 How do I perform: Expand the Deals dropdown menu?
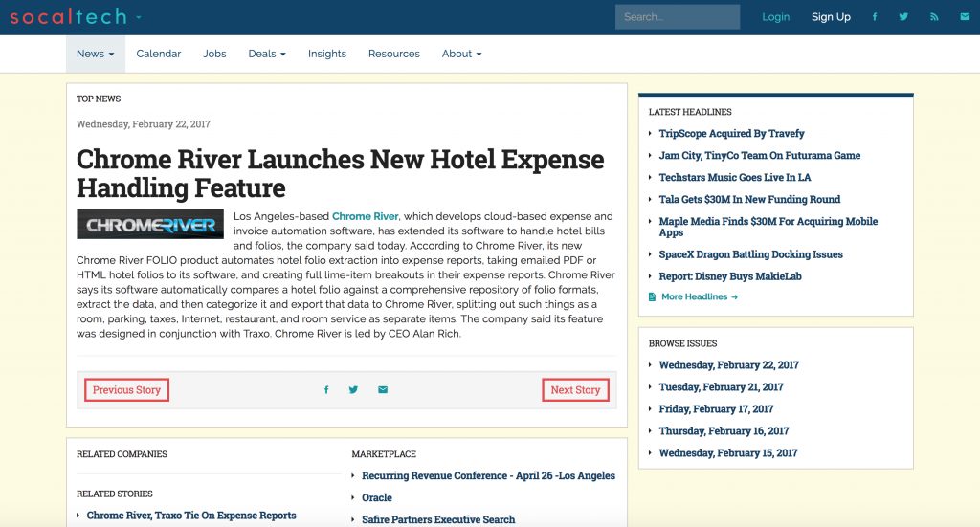coord(267,54)
